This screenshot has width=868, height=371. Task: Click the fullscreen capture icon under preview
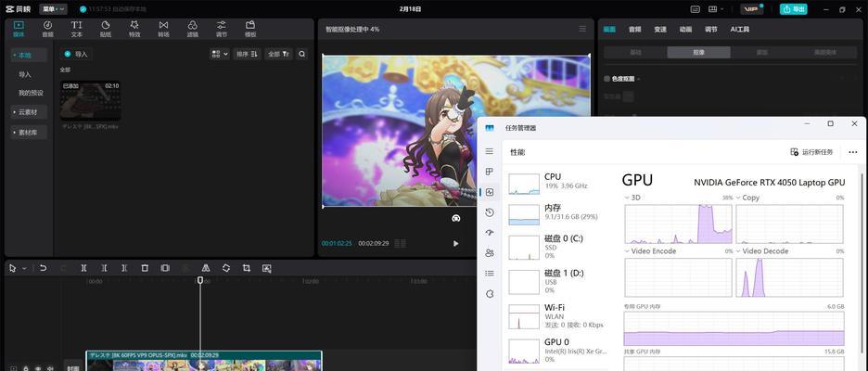click(455, 218)
